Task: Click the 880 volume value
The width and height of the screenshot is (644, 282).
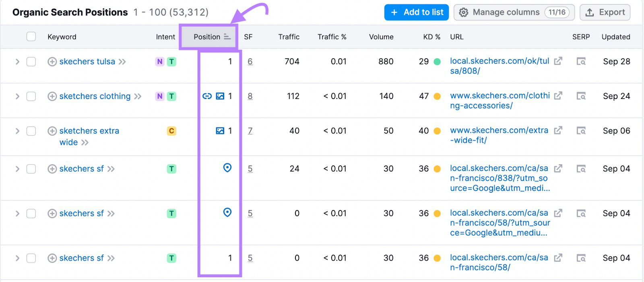Action: (x=386, y=62)
